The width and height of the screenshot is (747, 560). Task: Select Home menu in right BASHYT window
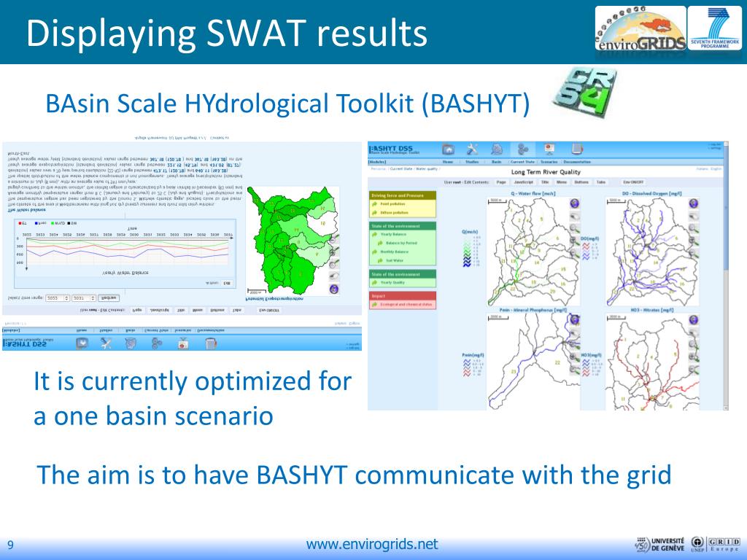click(448, 162)
